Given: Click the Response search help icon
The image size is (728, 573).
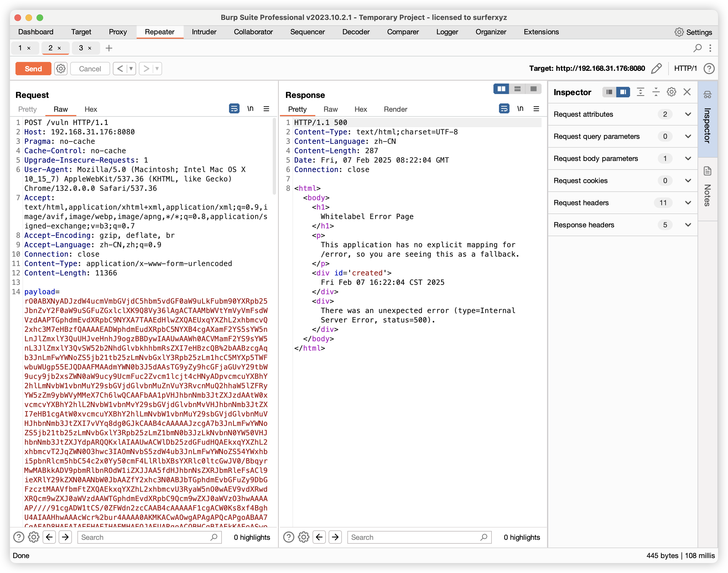Looking at the screenshot, I should [x=288, y=537].
